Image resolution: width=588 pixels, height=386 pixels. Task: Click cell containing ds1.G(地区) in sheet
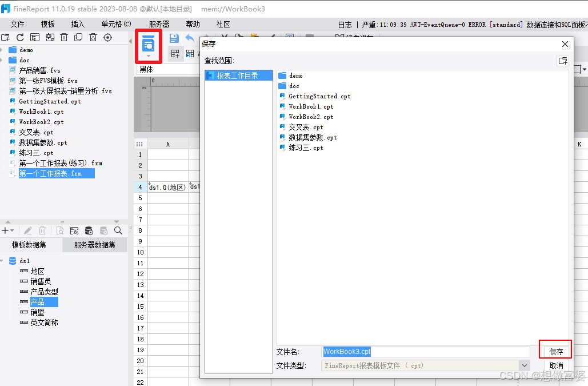(x=168, y=187)
